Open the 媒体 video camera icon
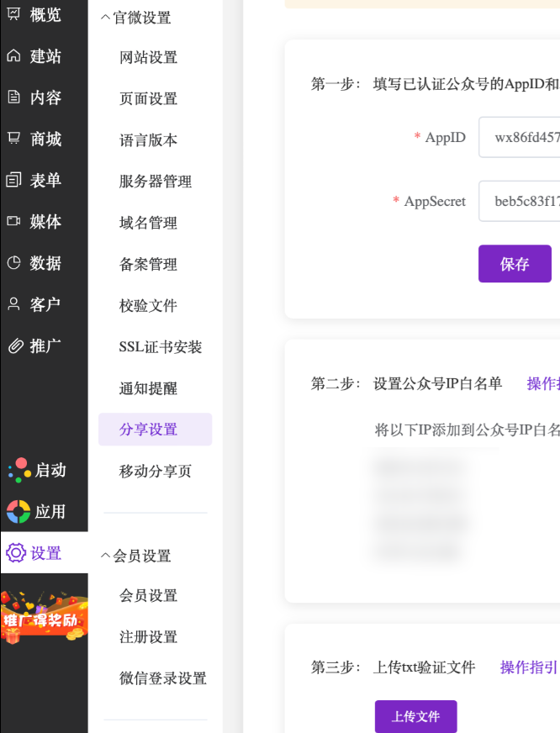The width and height of the screenshot is (560, 733). tap(13, 221)
